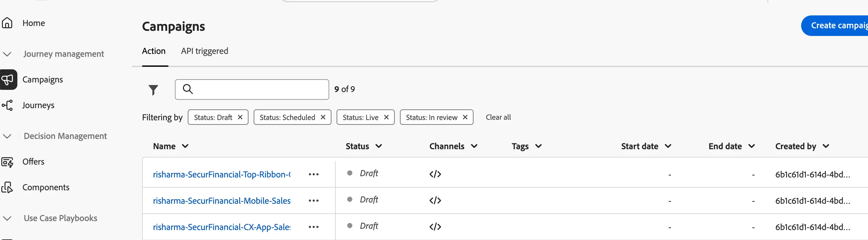The width and height of the screenshot is (868, 240).
Task: Sort by the Status column
Action: pyautogui.click(x=364, y=146)
